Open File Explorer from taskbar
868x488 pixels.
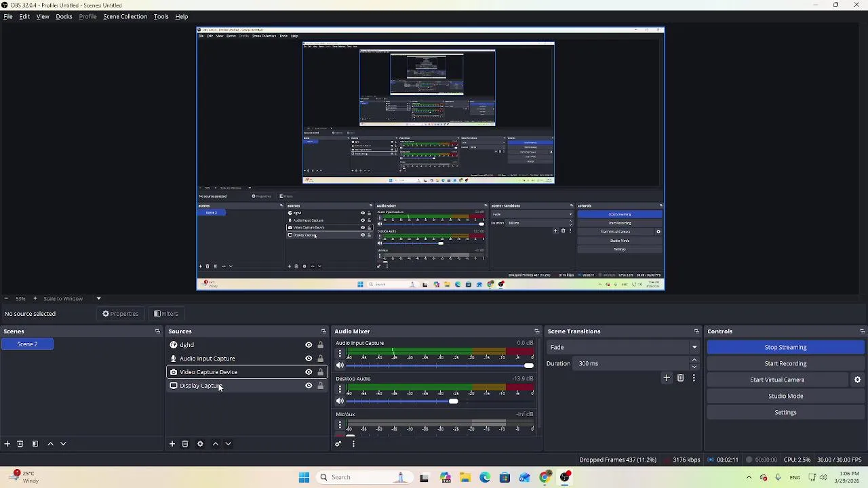pyautogui.click(x=465, y=477)
